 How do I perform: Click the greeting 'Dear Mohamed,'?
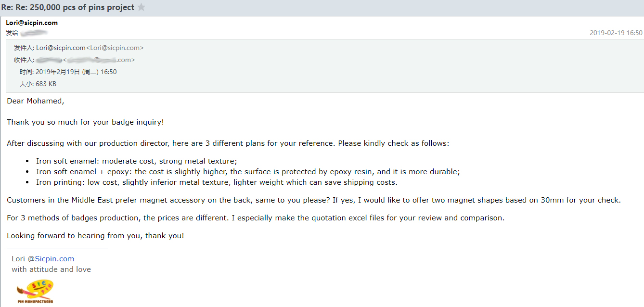36,101
